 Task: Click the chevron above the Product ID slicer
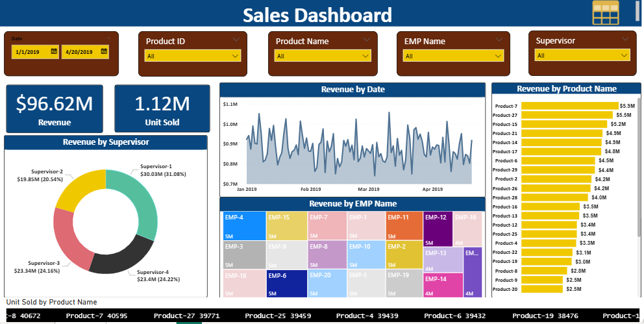(x=238, y=40)
